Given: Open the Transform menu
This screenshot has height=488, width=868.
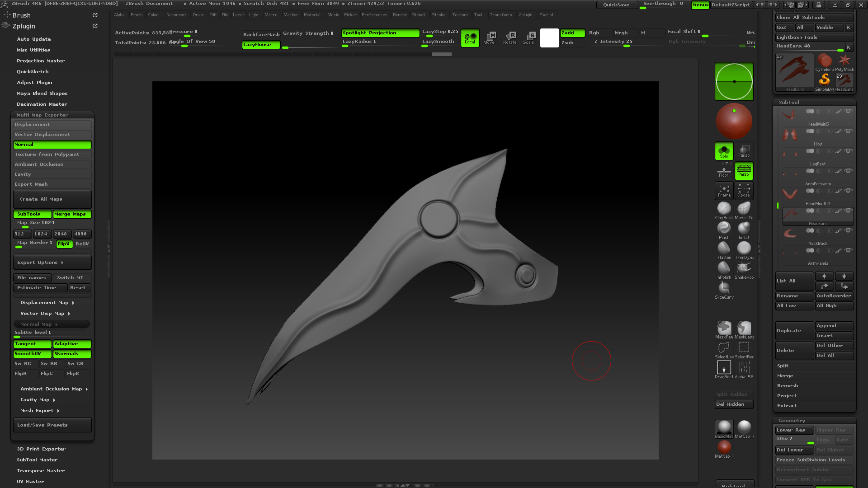Looking at the screenshot, I should pyautogui.click(x=501, y=15).
